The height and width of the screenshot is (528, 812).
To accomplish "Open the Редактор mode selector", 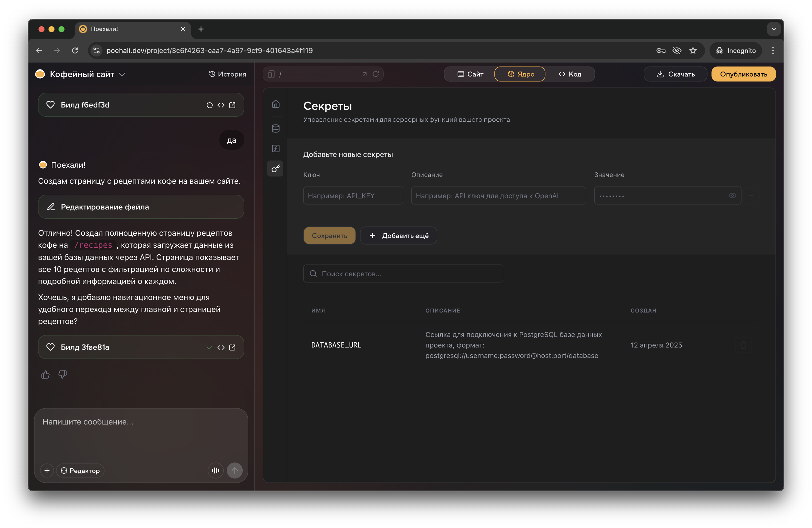I will (x=80, y=470).
